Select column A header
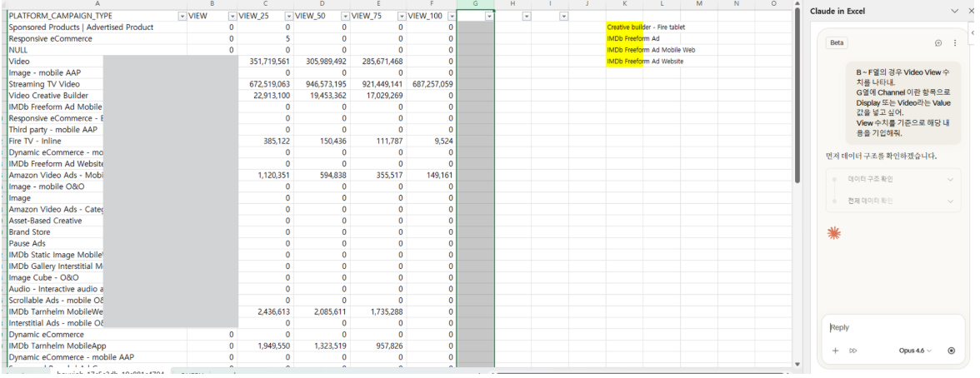This screenshot has height=378, width=980. (97, 4)
